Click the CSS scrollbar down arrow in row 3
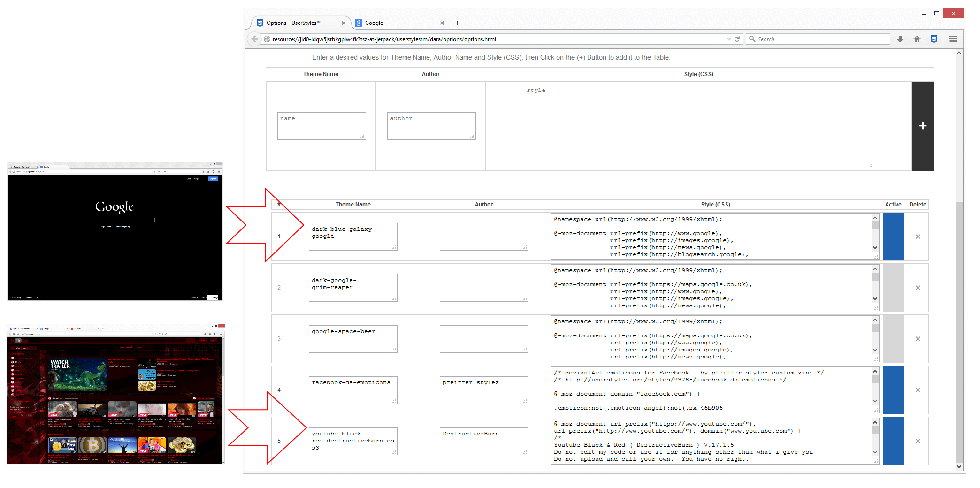980x488 pixels. pos(875,350)
